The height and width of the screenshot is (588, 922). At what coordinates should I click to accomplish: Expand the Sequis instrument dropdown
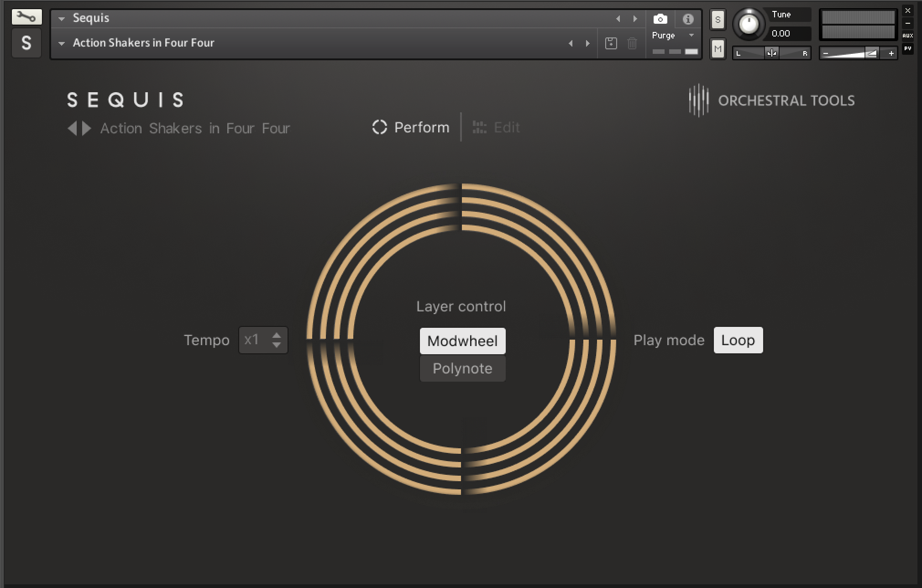(x=62, y=19)
